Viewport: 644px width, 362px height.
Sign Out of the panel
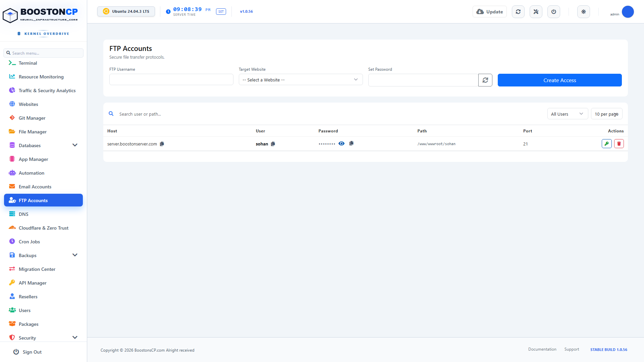pyautogui.click(x=28, y=352)
